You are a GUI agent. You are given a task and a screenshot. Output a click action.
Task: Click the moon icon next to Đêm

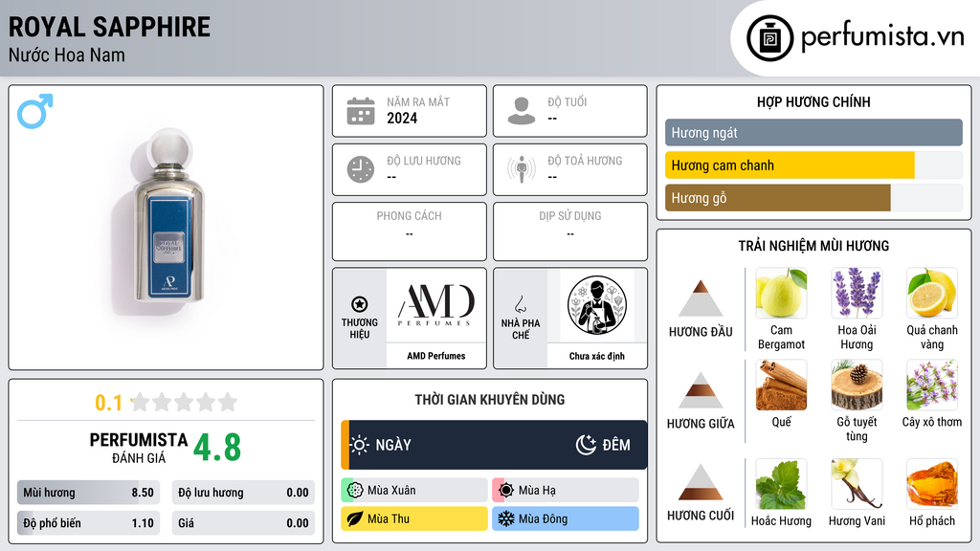click(x=586, y=445)
